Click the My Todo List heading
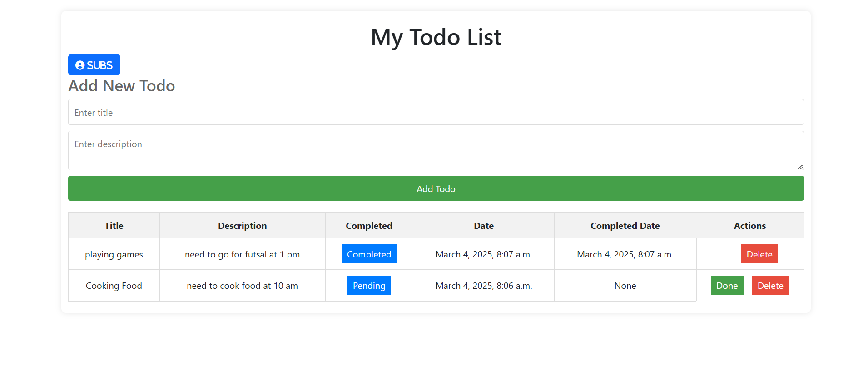 pos(436,37)
